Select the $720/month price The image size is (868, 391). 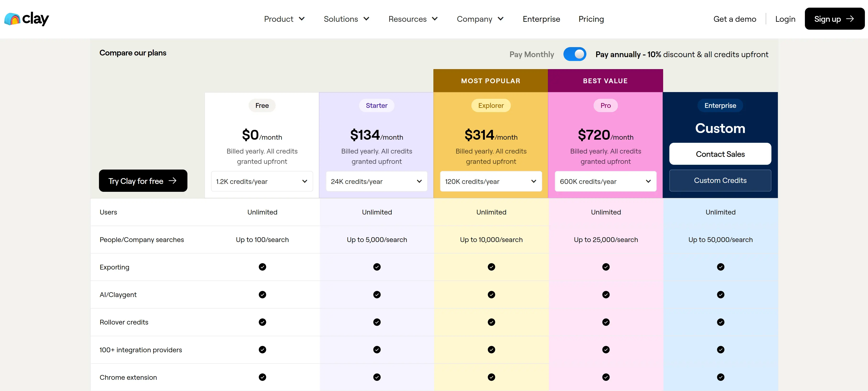[606, 135]
